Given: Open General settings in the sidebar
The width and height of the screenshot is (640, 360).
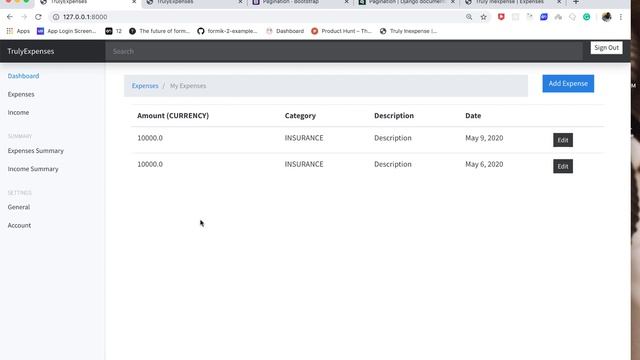Looking at the screenshot, I should pos(19,207).
